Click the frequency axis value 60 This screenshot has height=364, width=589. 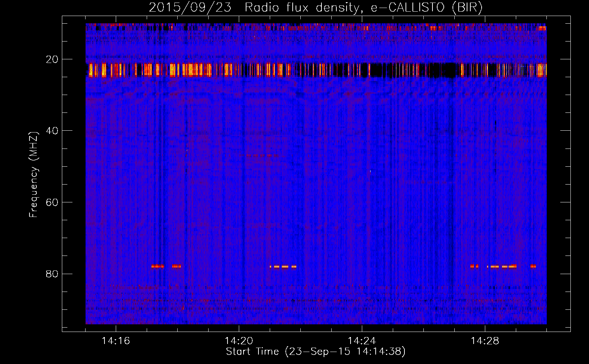pos(52,202)
